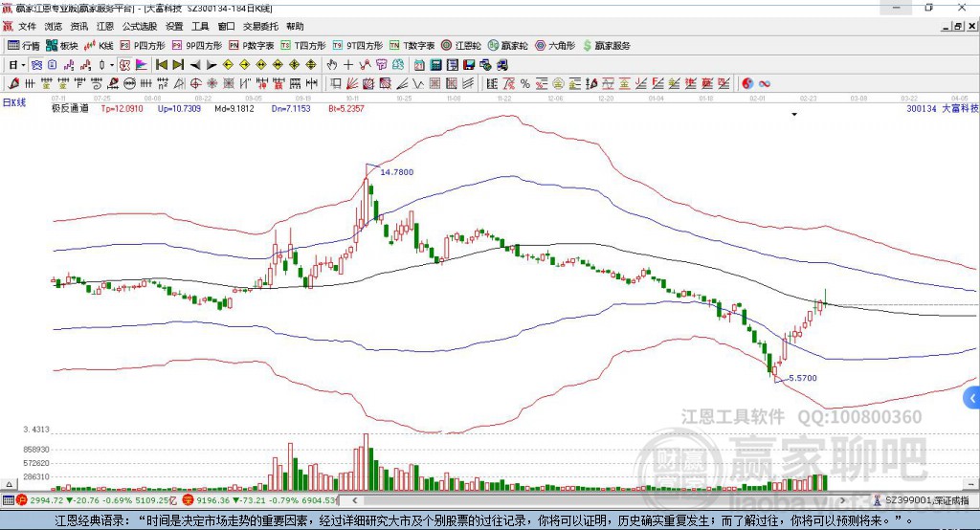Open the calendar icon in toolbar
The image size is (980, 530).
pos(419,65)
